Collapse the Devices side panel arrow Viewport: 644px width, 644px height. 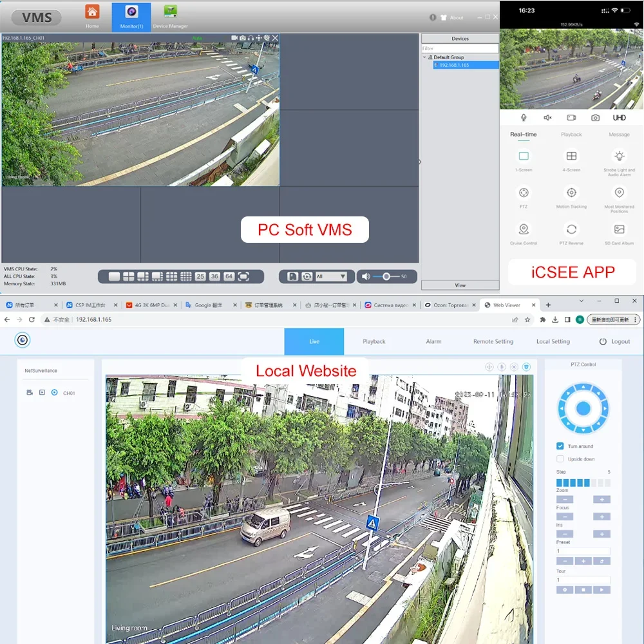419,162
